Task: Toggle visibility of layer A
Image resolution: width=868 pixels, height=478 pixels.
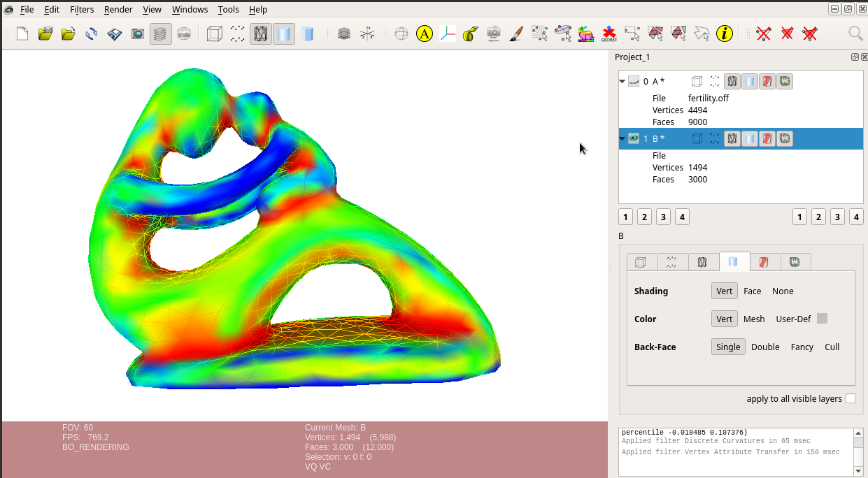Action: [634, 81]
